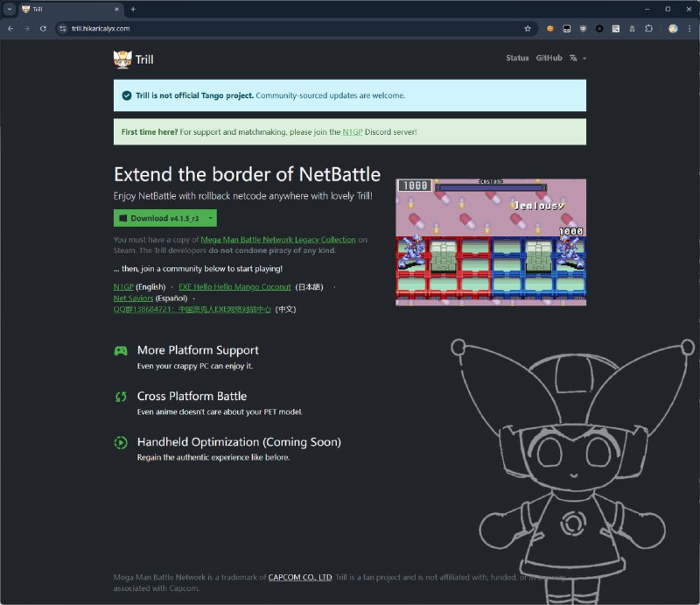Image resolution: width=700 pixels, height=605 pixels.
Task: Open the Net Saviors Spanish community link
Action: (x=133, y=298)
